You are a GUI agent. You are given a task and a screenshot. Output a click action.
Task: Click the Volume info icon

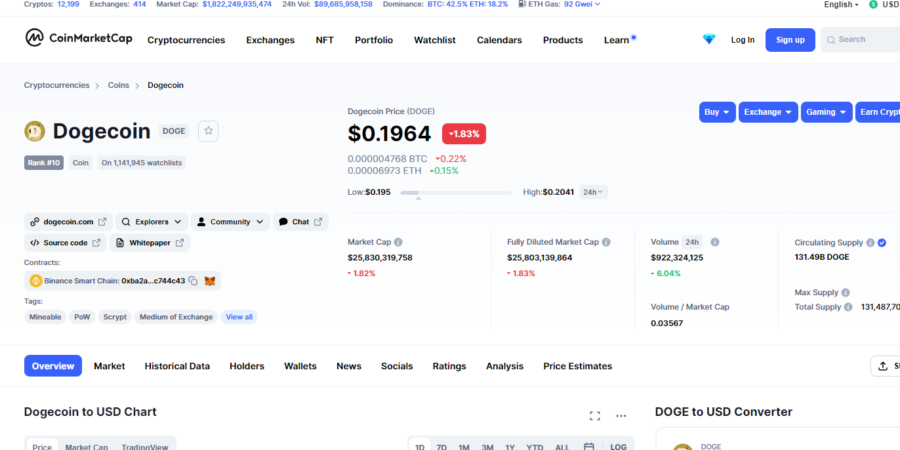[715, 242]
